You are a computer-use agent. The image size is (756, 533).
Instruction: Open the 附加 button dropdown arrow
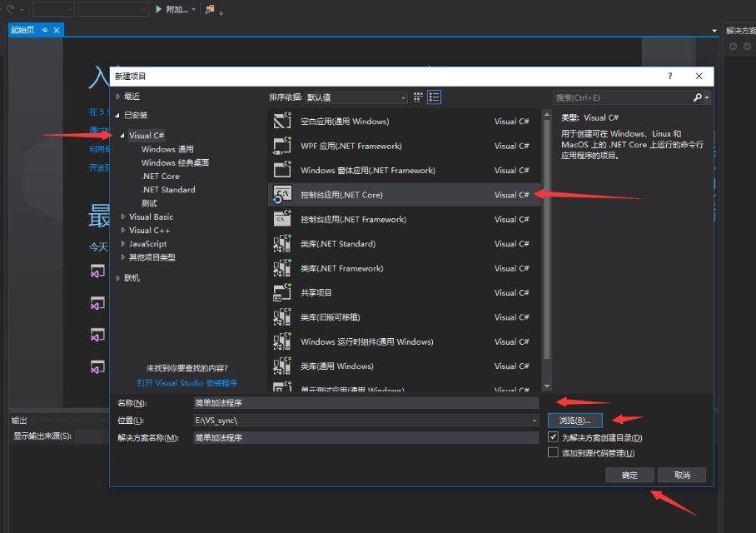click(193, 9)
